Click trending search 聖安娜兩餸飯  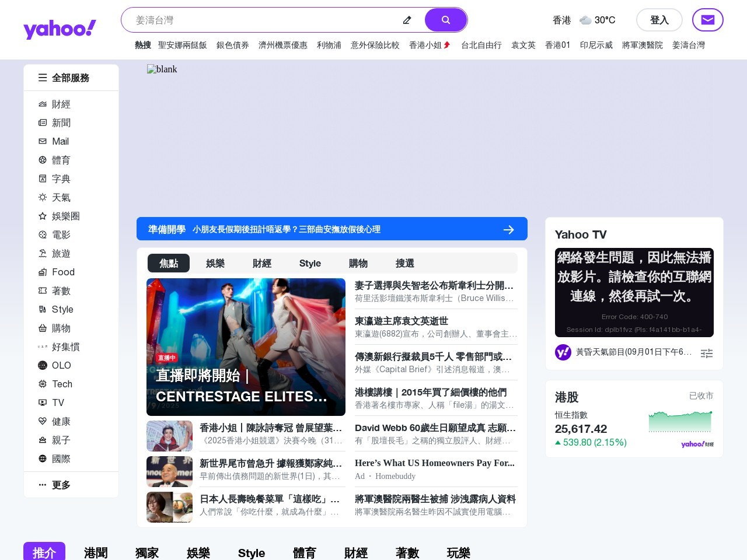point(183,45)
